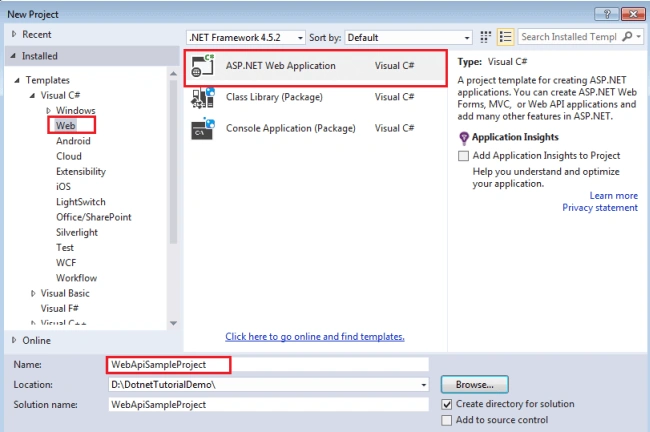Click the tree scrollbar down arrow

173,323
